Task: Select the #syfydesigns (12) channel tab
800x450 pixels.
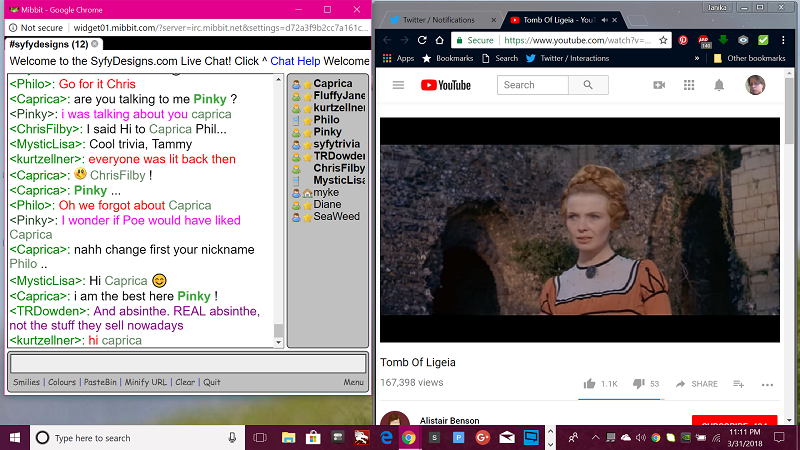Action: 54,44
